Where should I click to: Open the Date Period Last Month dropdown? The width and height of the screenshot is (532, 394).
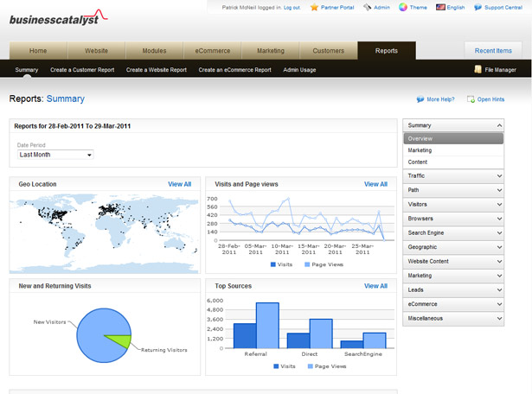pyautogui.click(x=55, y=155)
